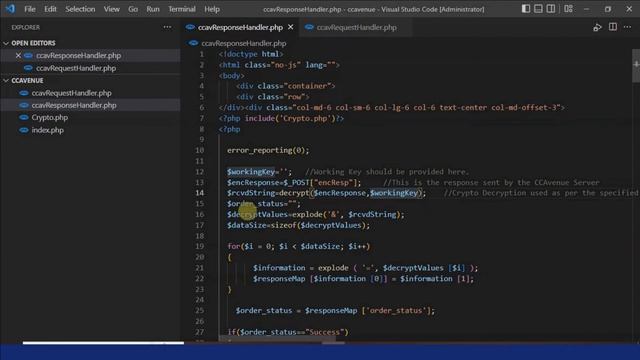Click PHP file icon in ccavRequestHandler.php tab
Screen dimensions: 640x360
click(x=309, y=27)
